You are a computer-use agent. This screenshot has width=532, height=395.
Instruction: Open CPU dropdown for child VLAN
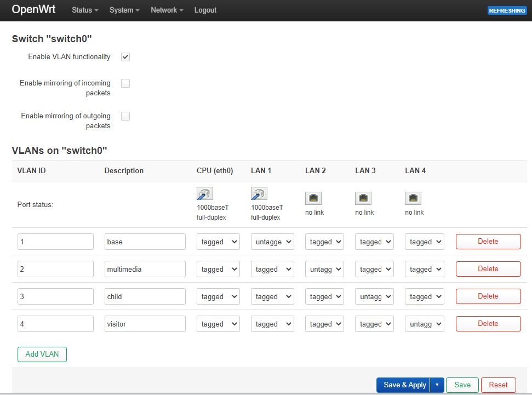[x=218, y=296]
